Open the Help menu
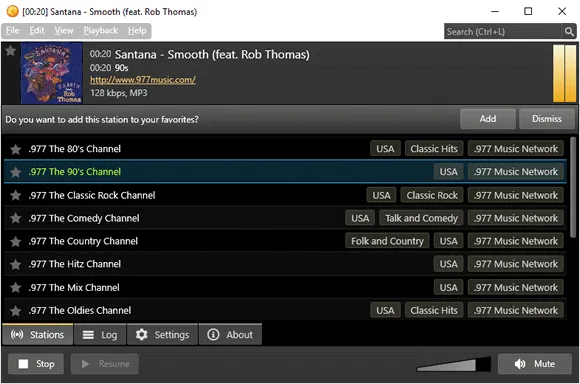This screenshot has width=580, height=384. [137, 31]
